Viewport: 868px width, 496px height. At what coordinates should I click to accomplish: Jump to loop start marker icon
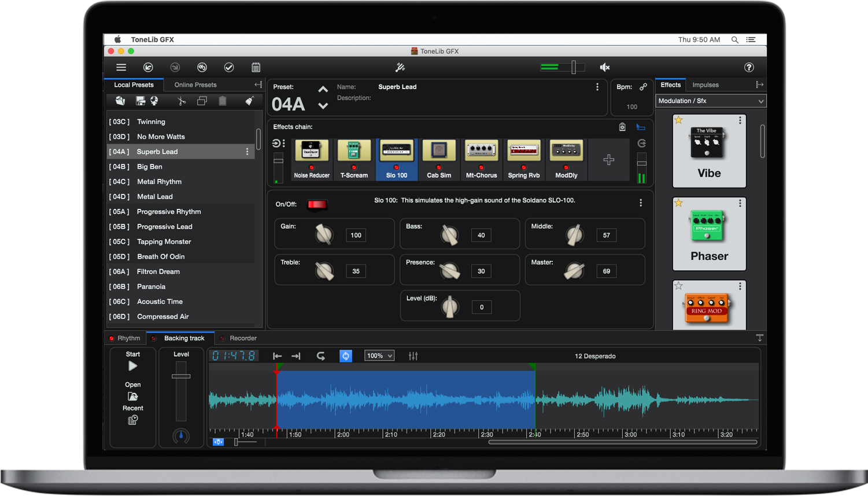coord(278,356)
